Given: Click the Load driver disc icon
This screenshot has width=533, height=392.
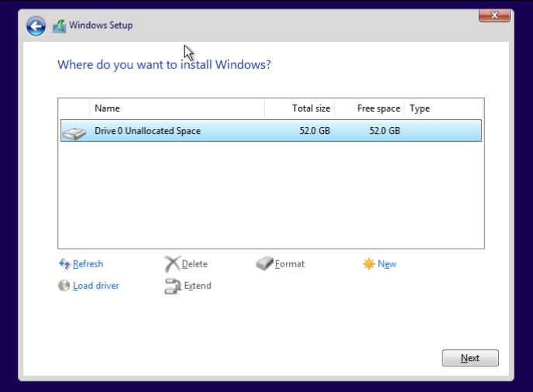Looking at the screenshot, I should (x=64, y=286).
